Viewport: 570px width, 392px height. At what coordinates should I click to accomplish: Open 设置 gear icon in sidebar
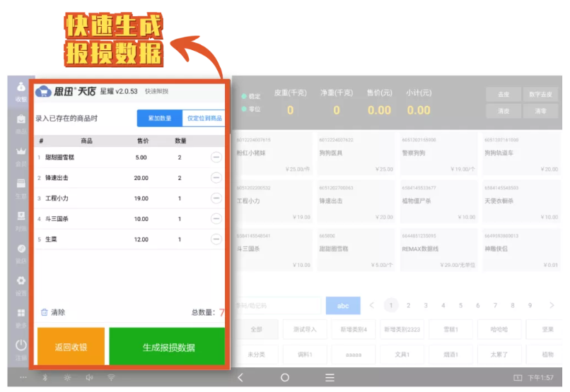[21, 281]
